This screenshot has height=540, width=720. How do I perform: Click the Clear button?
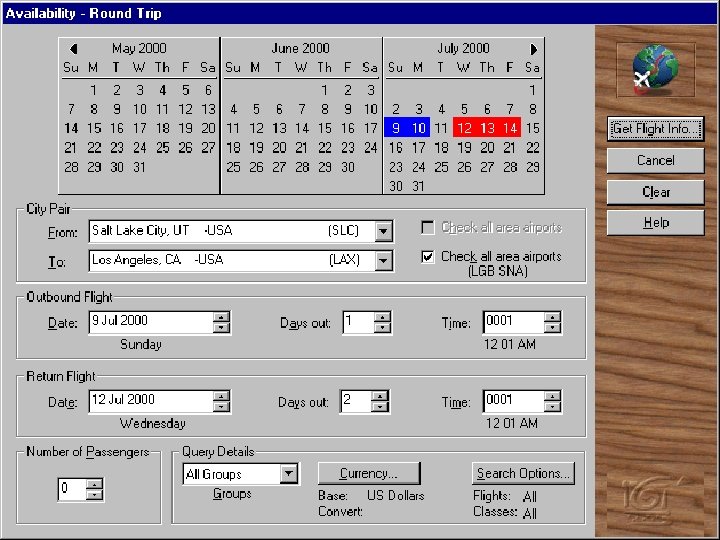655,191
